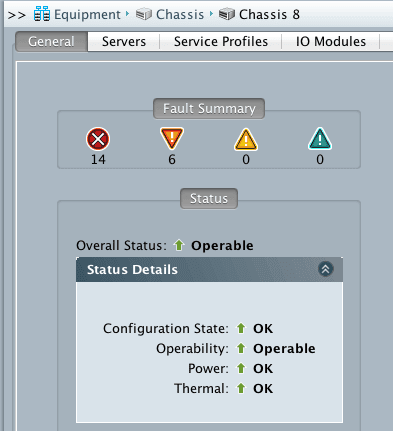Click the Chassis breadcrumb server icon

coord(144,14)
